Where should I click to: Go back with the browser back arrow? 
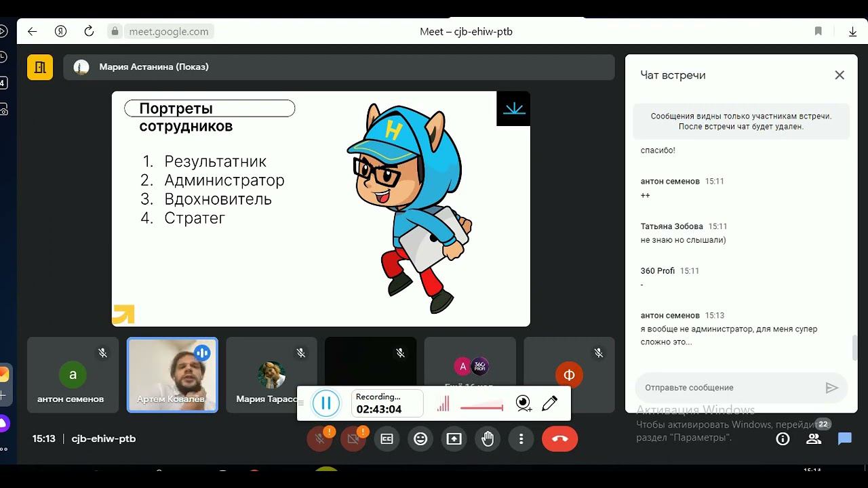pyautogui.click(x=32, y=31)
